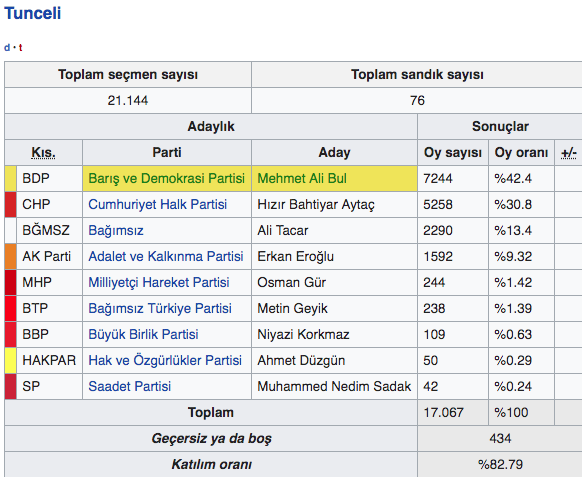582x477 pixels.
Task: Select candidate name Osman Gür
Action: point(292,282)
